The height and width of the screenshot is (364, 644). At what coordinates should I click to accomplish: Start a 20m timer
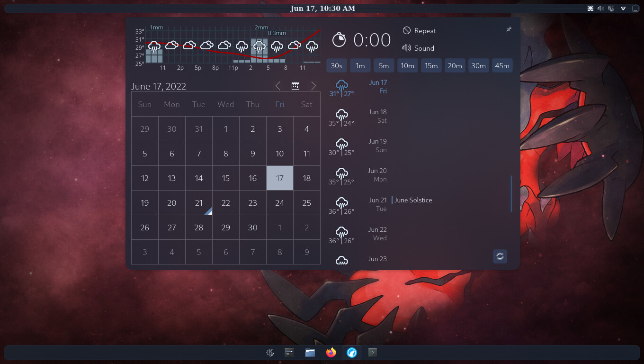point(455,65)
